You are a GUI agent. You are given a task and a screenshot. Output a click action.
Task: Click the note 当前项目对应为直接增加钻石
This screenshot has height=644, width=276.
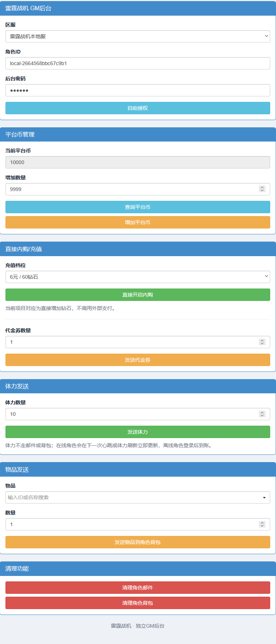[x=60, y=308]
